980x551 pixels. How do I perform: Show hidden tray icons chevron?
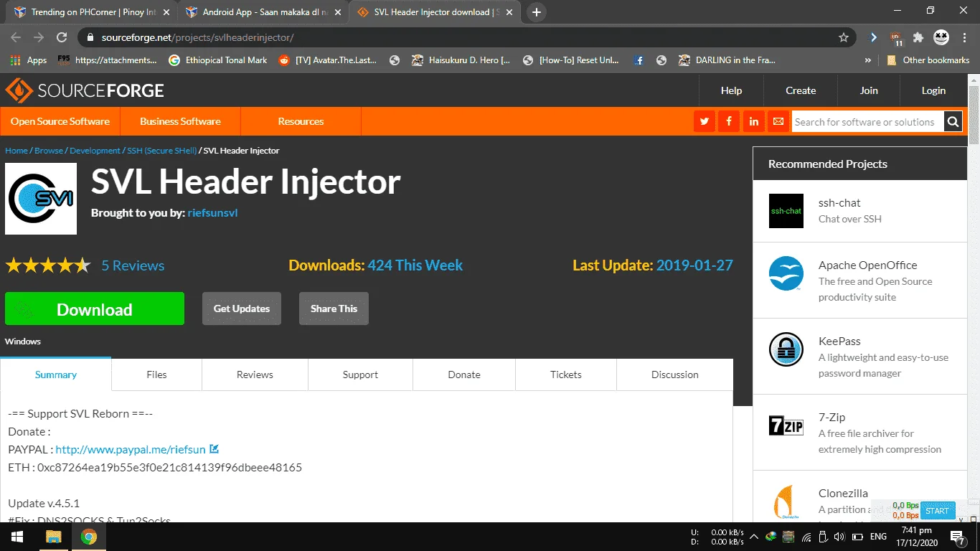tap(754, 537)
